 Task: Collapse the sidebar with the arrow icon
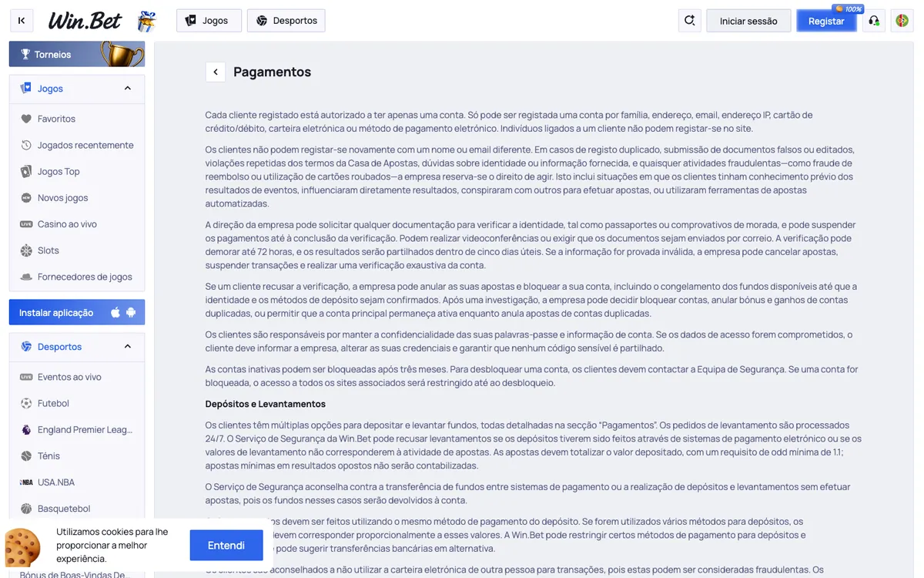pyautogui.click(x=22, y=21)
